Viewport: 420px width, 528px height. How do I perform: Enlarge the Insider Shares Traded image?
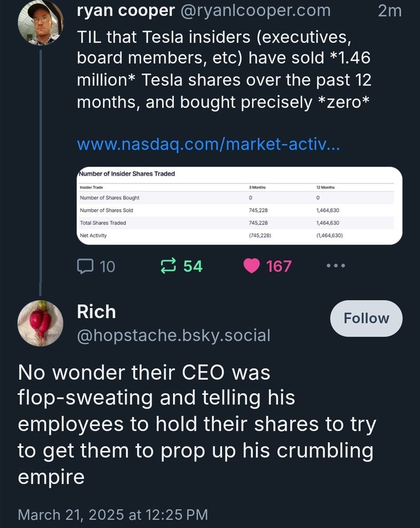239,206
